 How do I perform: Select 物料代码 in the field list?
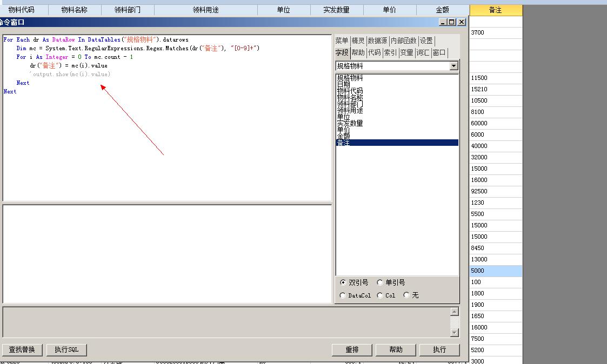tap(397, 91)
